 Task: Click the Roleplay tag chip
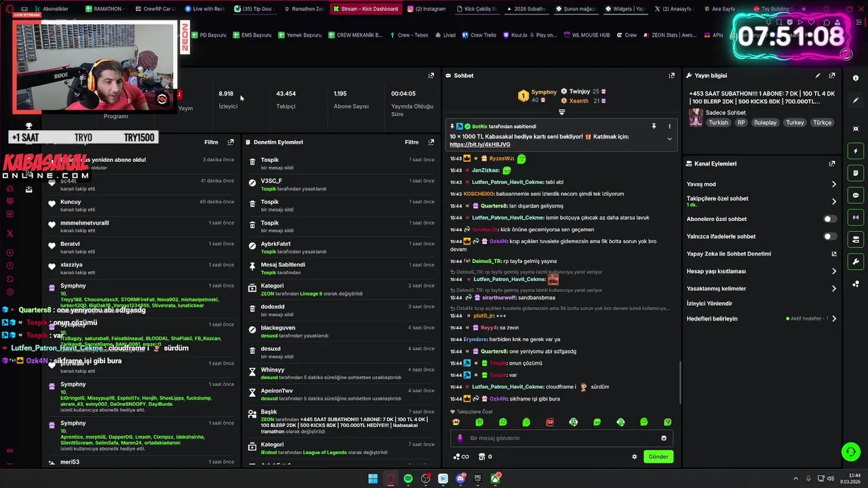[x=766, y=123]
